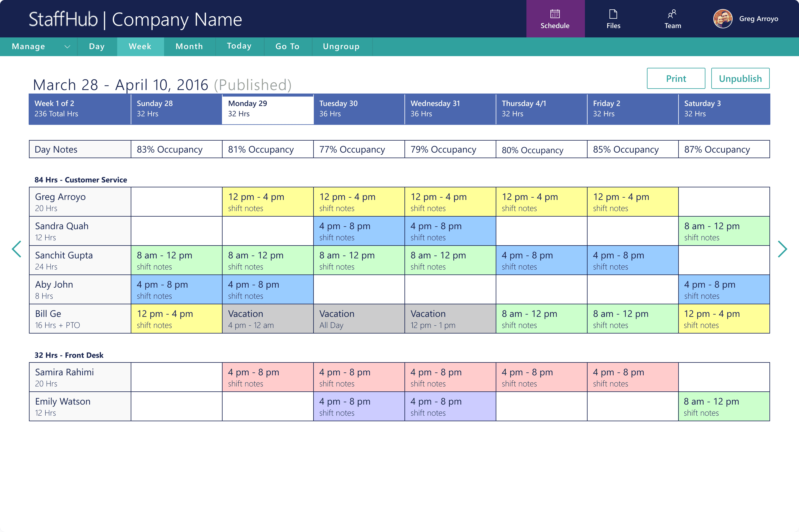Click the Week 1 of 2 header cell
This screenshot has width=799, height=532.
[x=80, y=109]
